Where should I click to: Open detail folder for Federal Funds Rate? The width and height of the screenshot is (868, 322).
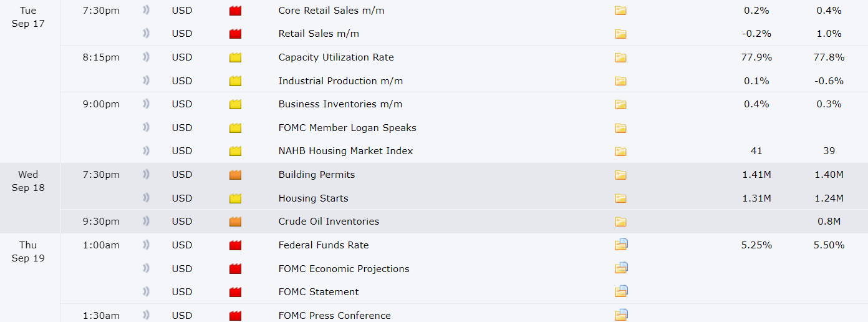620,245
